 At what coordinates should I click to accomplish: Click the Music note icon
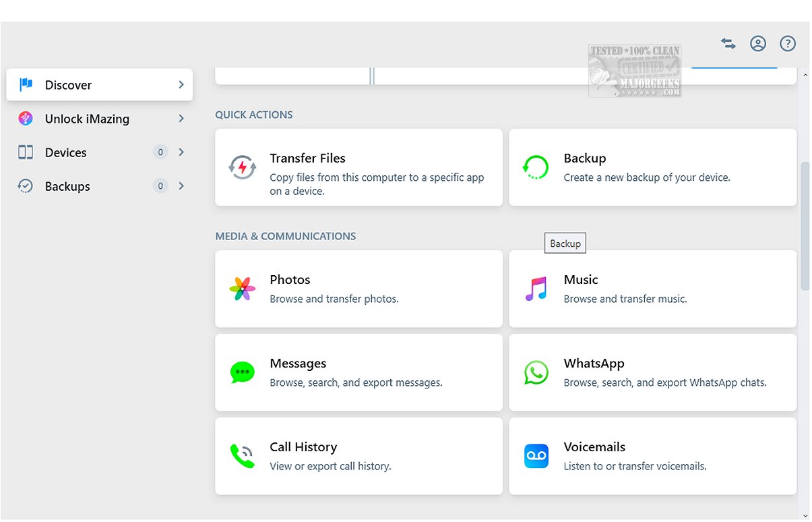click(536, 289)
